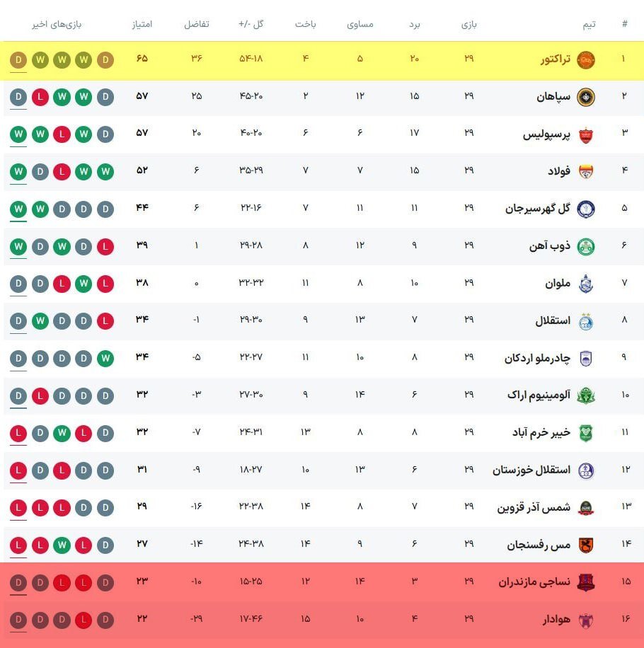Select the Foolad club crest

coord(587,170)
